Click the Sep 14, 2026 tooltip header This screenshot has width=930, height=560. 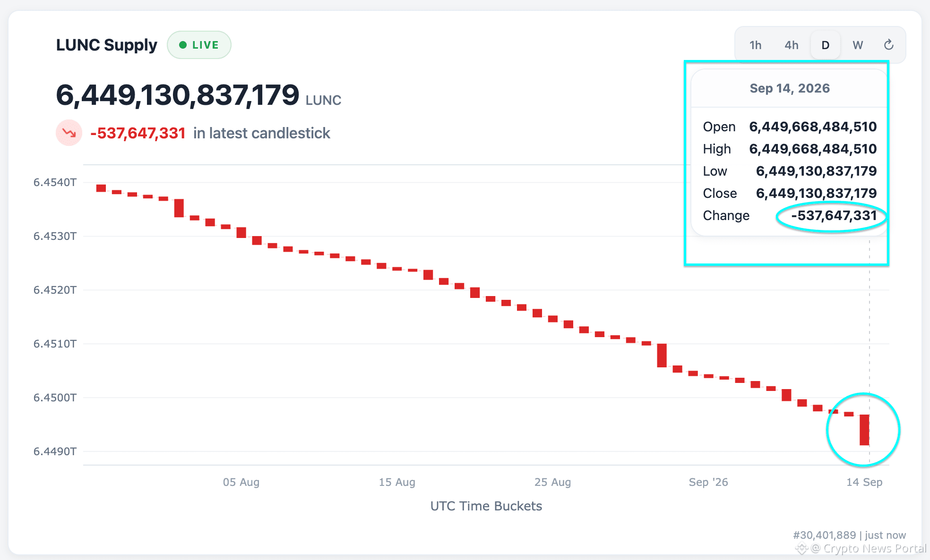pos(790,88)
